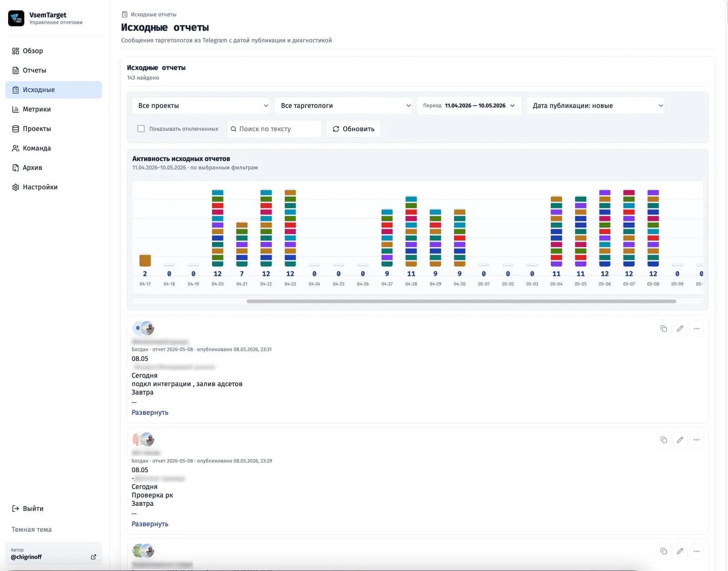
Task: Click the "05-06" date label under the chart
Action: pos(605,284)
